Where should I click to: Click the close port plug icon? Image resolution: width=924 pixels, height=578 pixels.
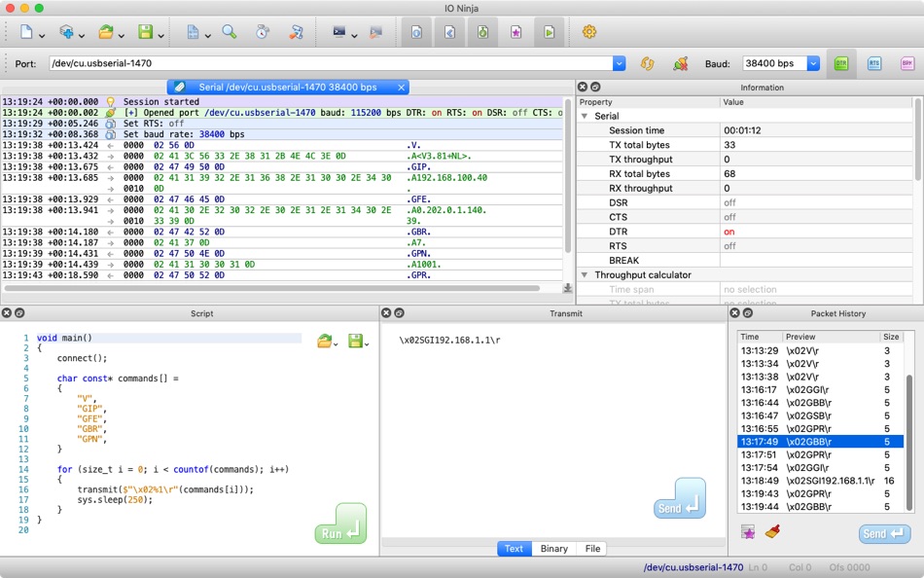681,63
